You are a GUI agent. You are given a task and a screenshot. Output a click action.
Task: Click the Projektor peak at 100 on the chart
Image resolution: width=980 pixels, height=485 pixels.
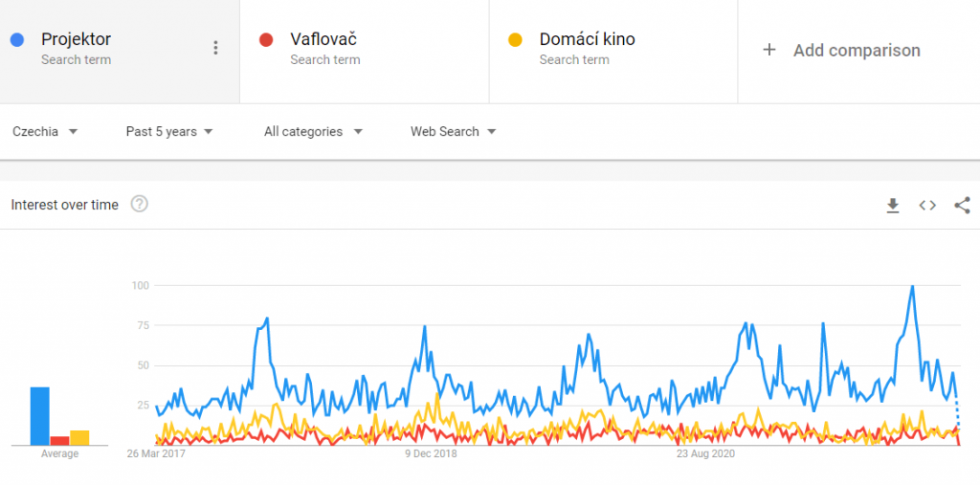(x=912, y=286)
